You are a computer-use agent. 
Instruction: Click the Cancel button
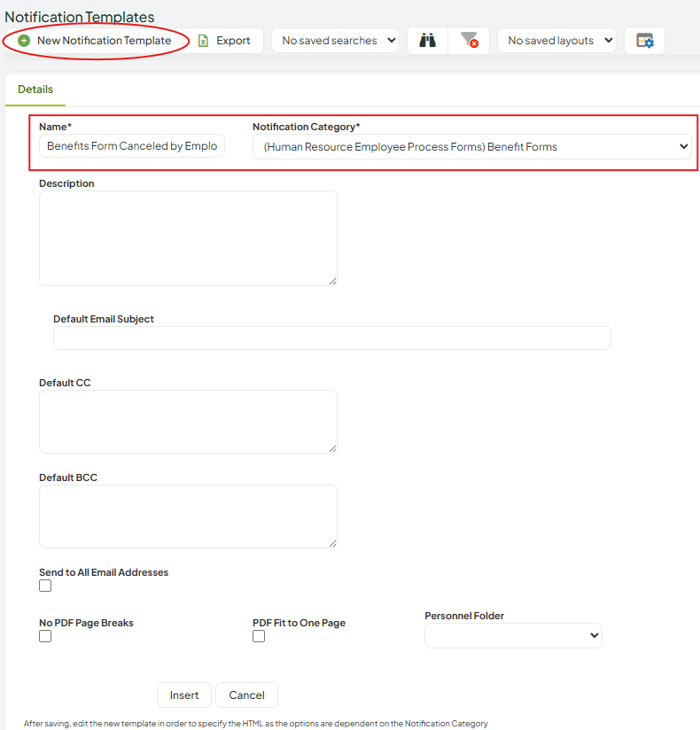point(247,695)
